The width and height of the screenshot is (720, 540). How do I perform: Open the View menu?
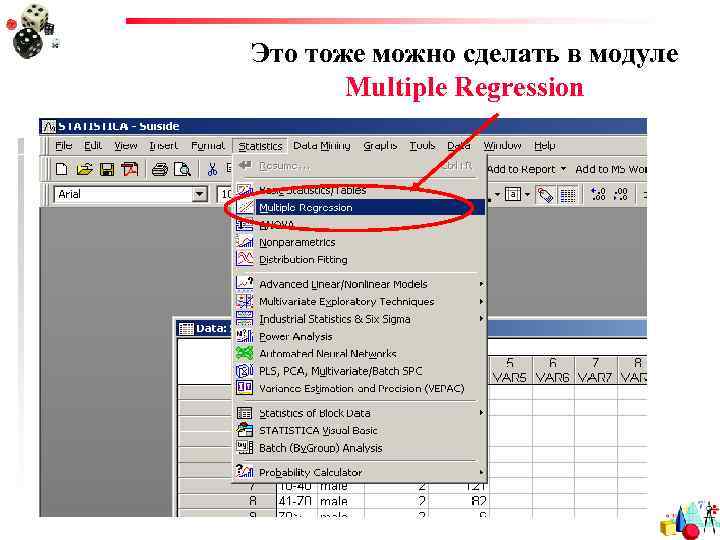tap(126, 146)
